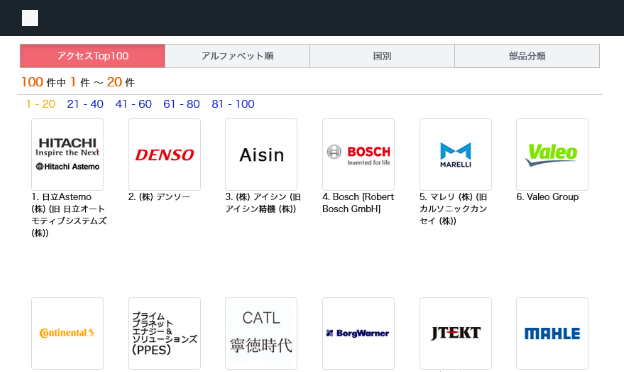This screenshot has height=372, width=624.
Task: Open the BorgWarner logo tile
Action: (x=359, y=333)
